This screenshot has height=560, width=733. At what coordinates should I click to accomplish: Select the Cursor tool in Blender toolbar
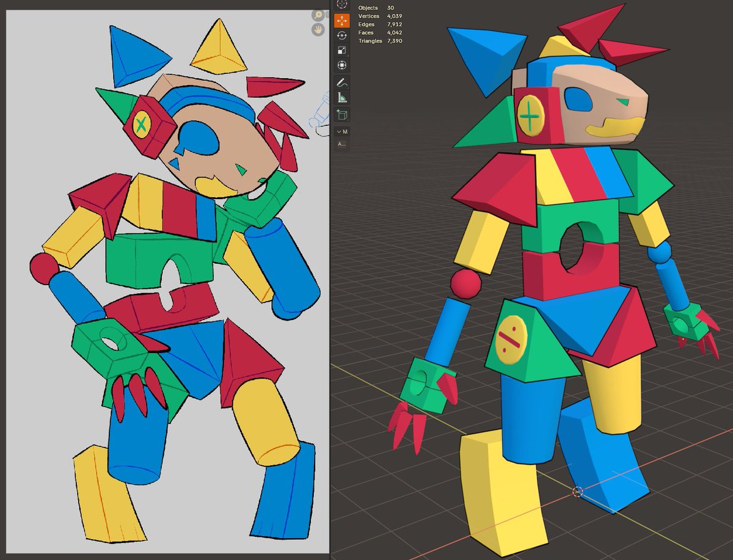point(341,4)
